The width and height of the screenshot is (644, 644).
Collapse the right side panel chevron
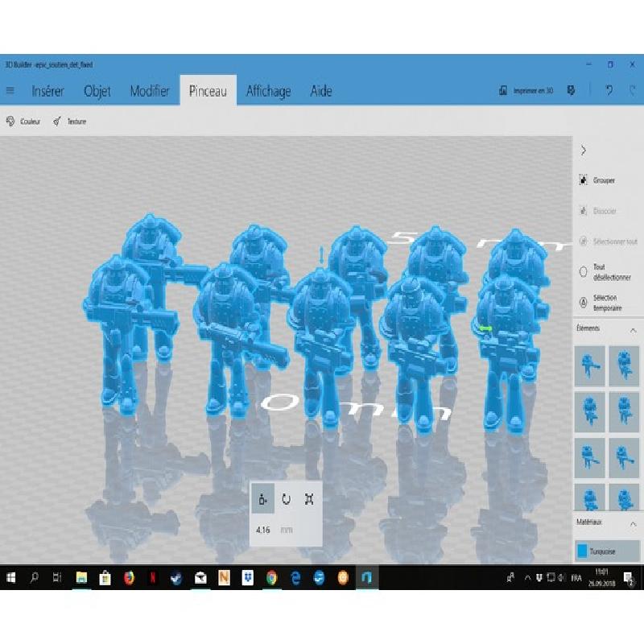tap(583, 151)
